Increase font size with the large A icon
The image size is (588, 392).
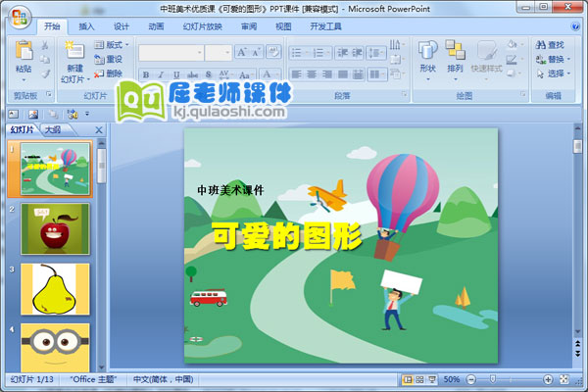(x=241, y=52)
